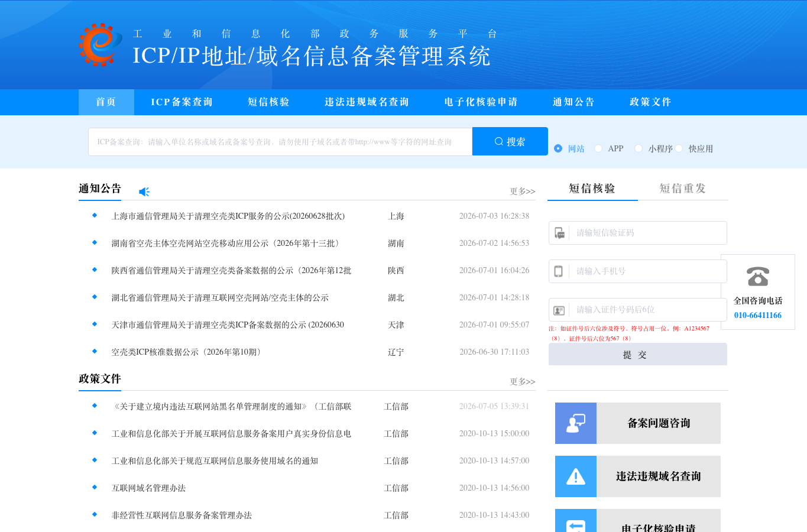This screenshot has height=532, width=807.
Task: Switch to the 短信核验 panel tab
Action: pyautogui.click(x=592, y=189)
